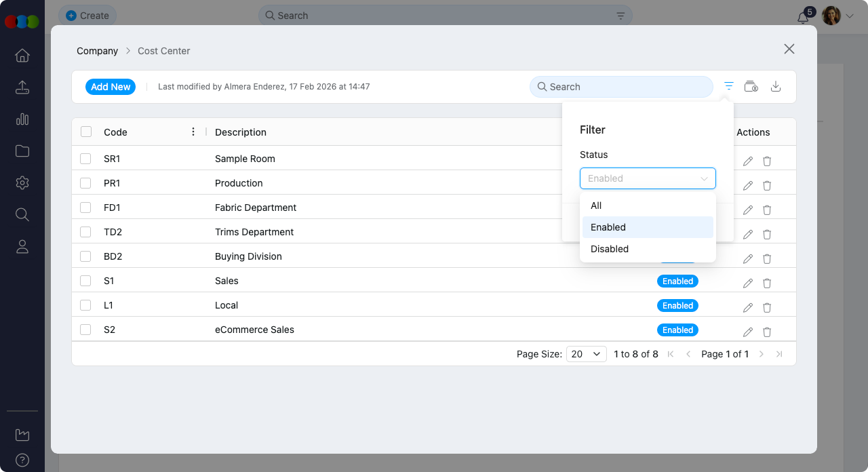Open the Code column options menu
Viewport: 868px width, 472px height.
193,132
